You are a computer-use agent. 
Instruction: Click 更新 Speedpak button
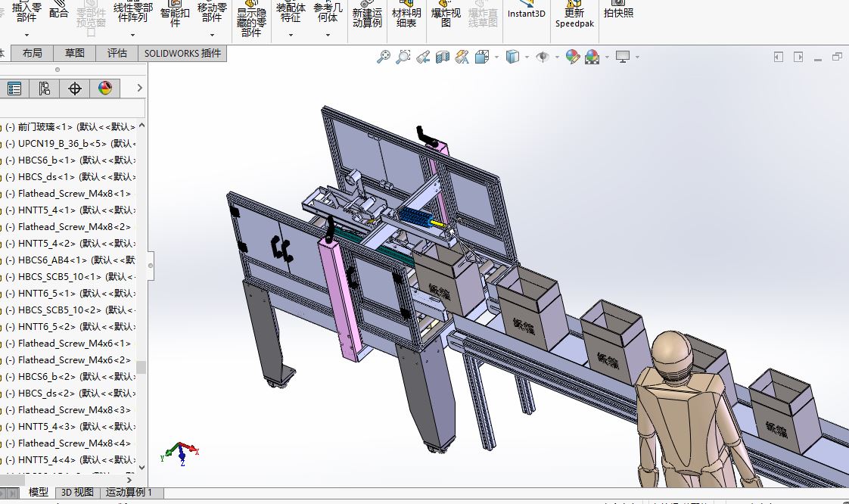pyautogui.click(x=574, y=15)
